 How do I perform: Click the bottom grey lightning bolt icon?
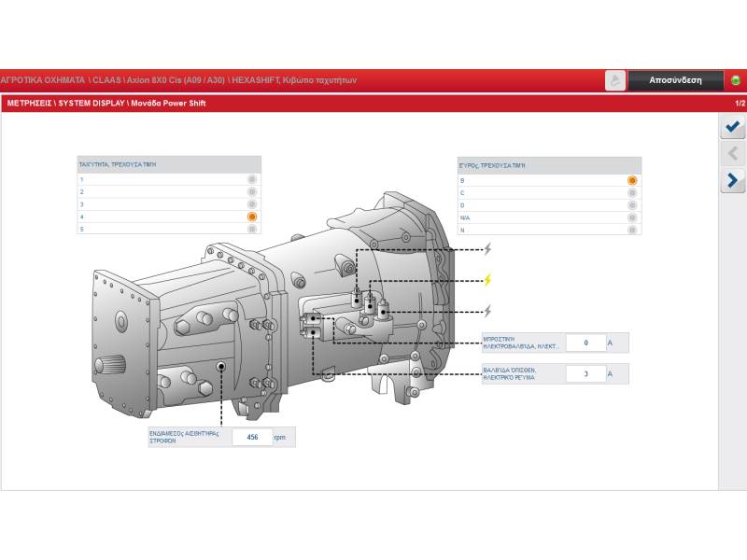pos(486,311)
